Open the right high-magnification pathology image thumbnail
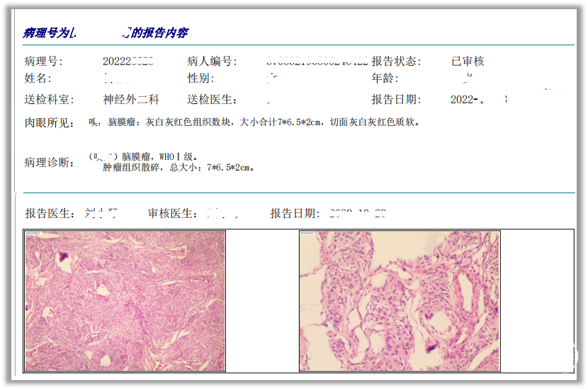 point(400,301)
